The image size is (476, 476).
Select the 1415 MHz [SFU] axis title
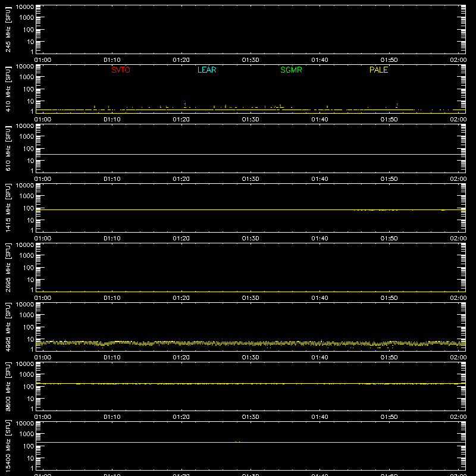pyautogui.click(x=8, y=208)
